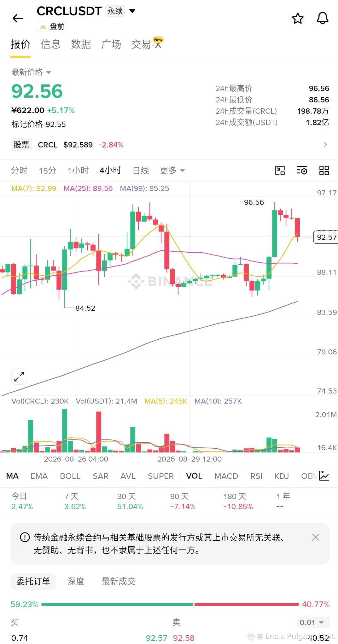Select 日线 timeframe
Image resolution: width=338 pixels, height=644 pixels.
(x=141, y=170)
